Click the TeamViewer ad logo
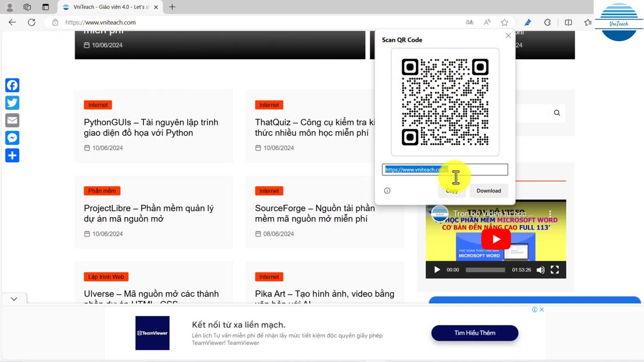Image resolution: width=644 pixels, height=362 pixels. pos(152,333)
